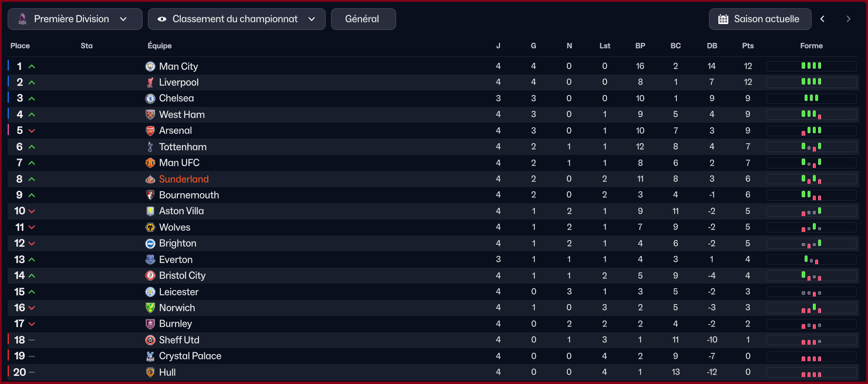Expand the Classement du championnat dropdown

237,19
